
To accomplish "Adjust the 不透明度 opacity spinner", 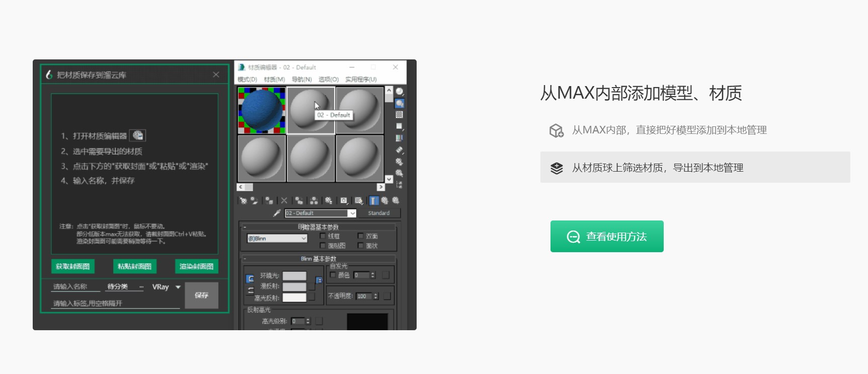I will [x=376, y=296].
